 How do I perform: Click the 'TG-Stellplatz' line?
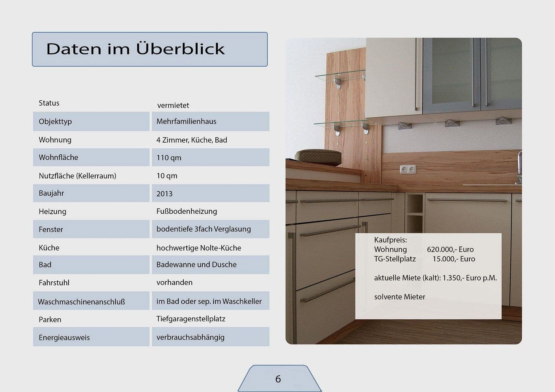coord(395,259)
